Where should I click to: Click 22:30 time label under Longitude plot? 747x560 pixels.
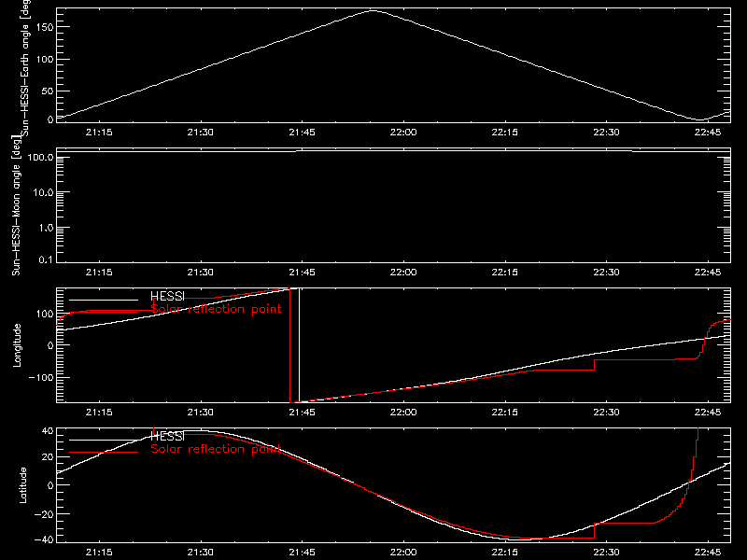pos(606,413)
